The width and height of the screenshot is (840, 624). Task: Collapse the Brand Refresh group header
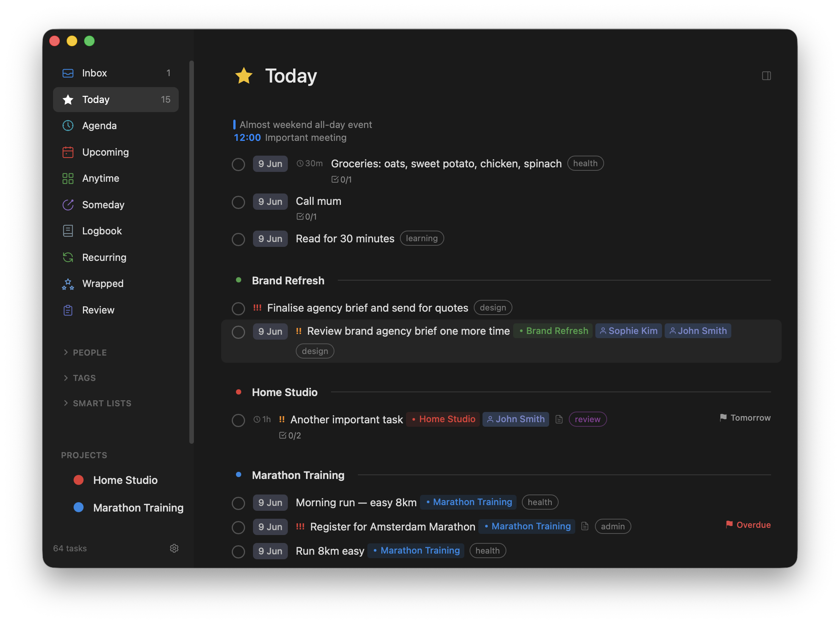(288, 281)
